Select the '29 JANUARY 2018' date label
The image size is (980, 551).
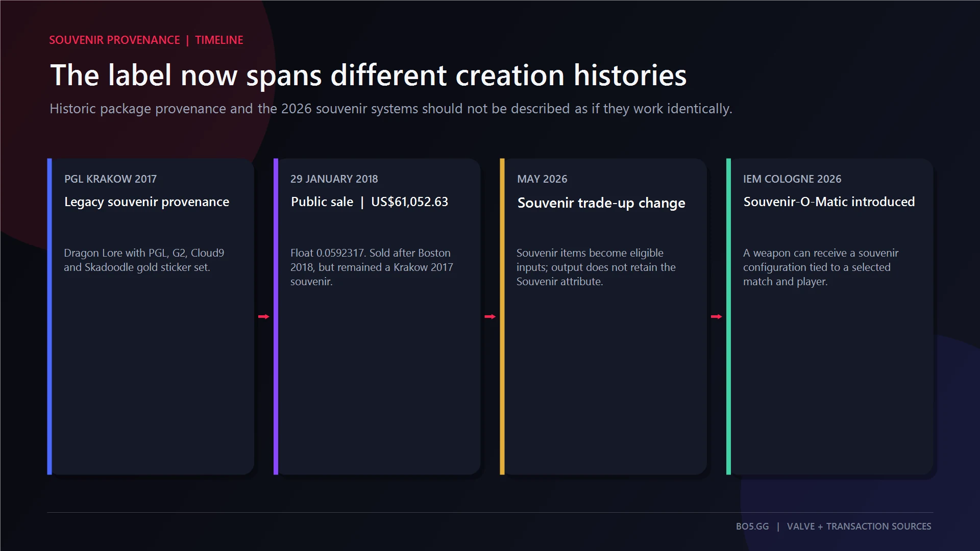tap(334, 179)
